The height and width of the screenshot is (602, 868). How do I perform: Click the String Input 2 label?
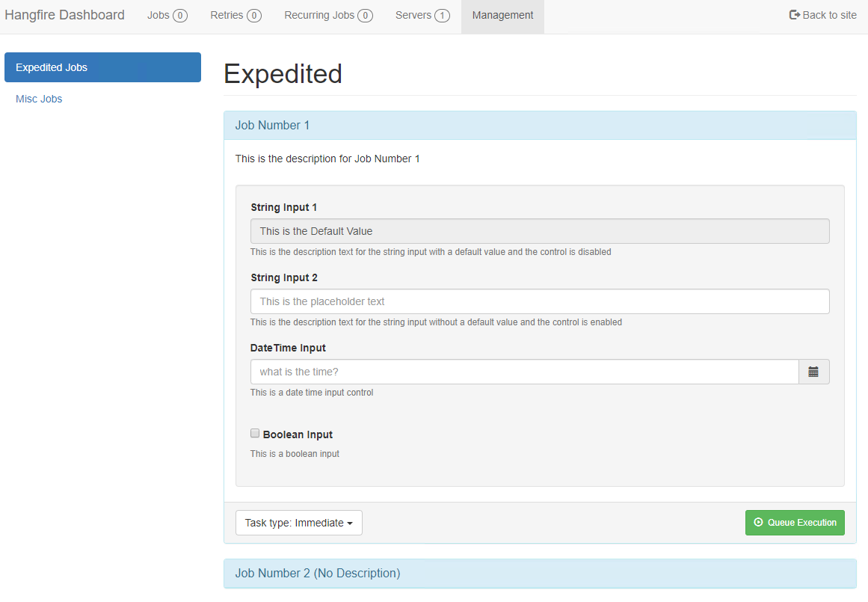pyautogui.click(x=284, y=277)
